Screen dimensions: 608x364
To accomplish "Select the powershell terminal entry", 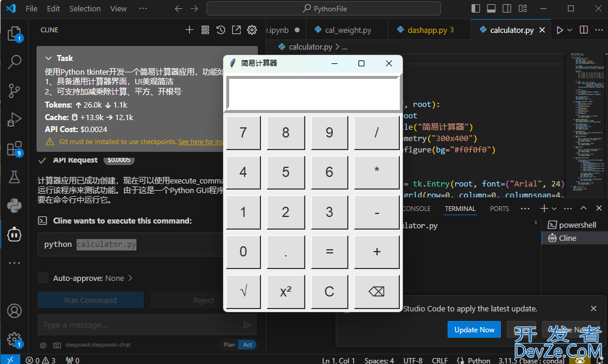I will click(x=574, y=225).
